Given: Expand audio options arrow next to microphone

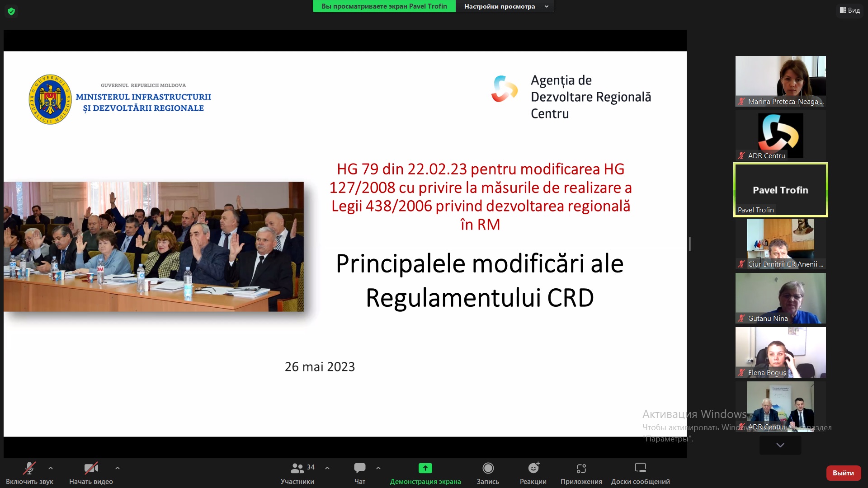Looking at the screenshot, I should [x=51, y=468].
